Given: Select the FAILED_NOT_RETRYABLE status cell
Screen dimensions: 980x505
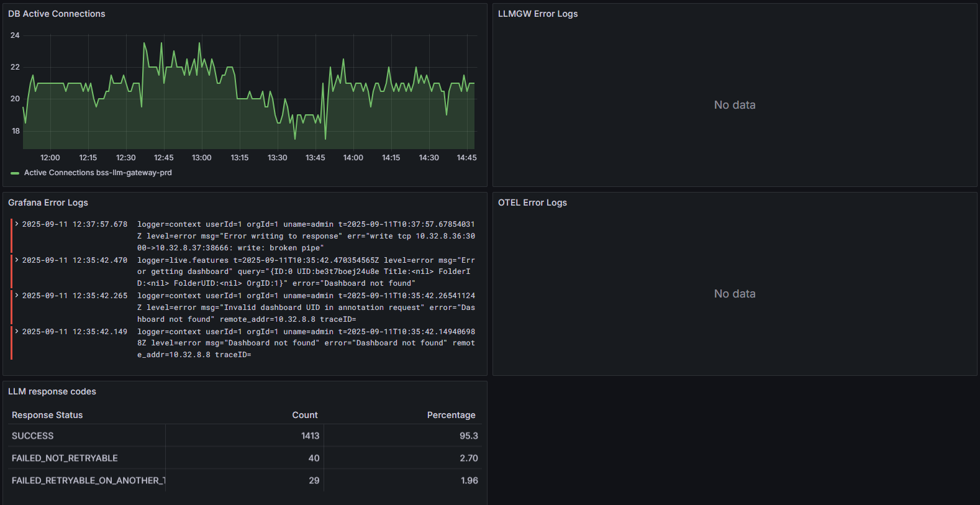Looking at the screenshot, I should (x=65, y=458).
